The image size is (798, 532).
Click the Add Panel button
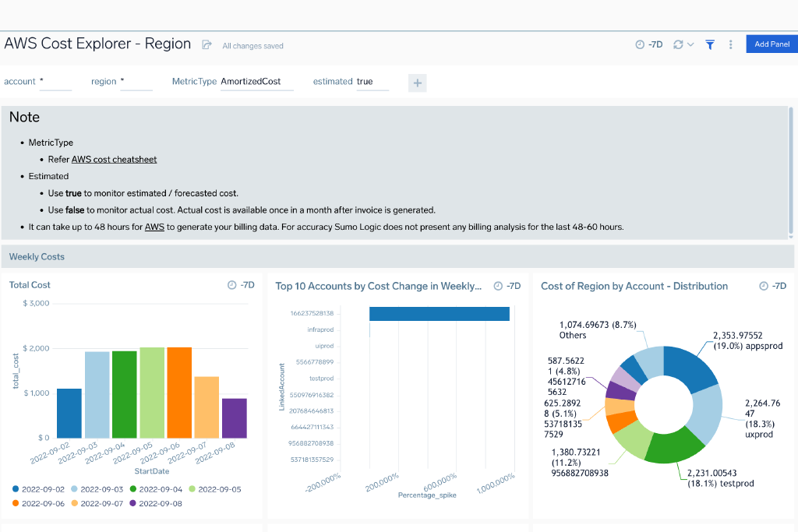(771, 44)
